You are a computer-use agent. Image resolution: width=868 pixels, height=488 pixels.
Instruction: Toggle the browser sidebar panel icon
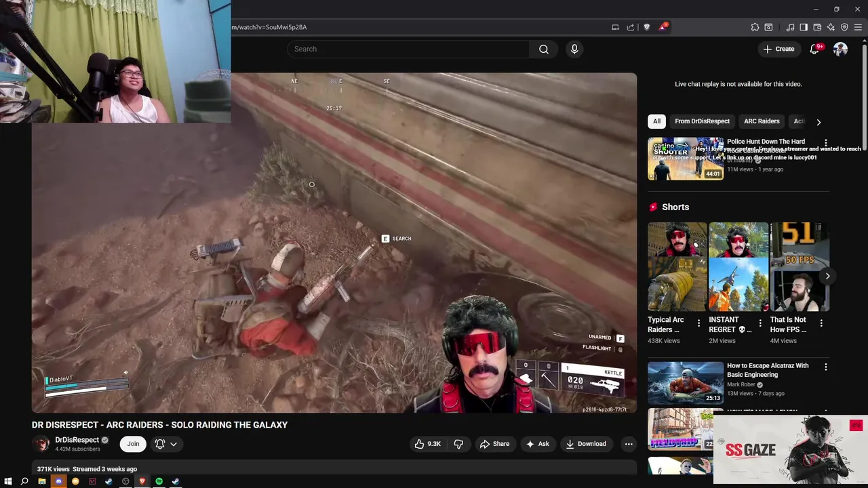(804, 27)
